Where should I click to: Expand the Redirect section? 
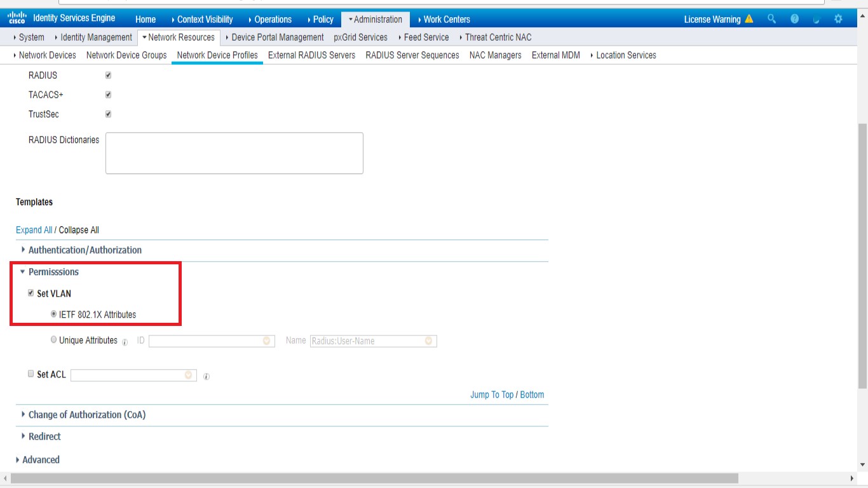pyautogui.click(x=41, y=437)
